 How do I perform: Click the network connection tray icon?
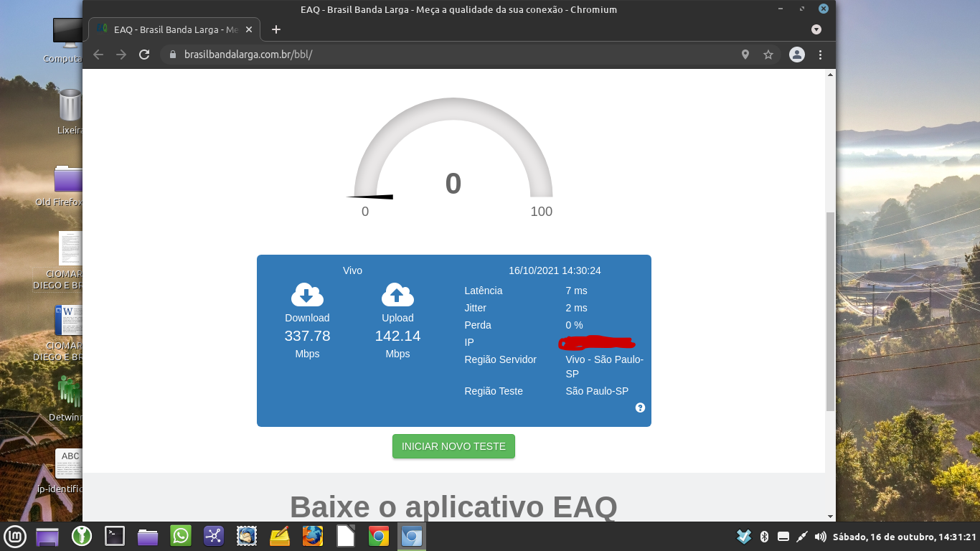point(802,537)
